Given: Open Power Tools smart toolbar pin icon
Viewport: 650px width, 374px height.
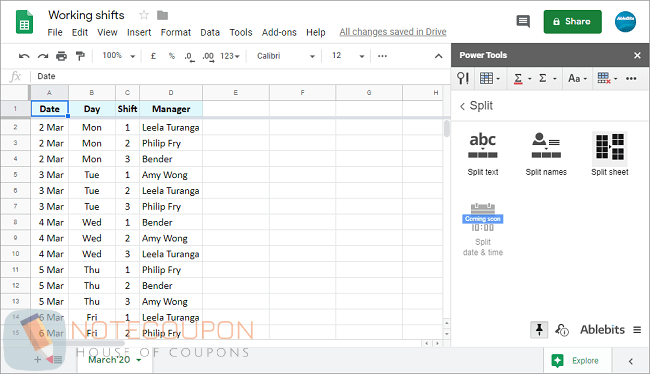Looking at the screenshot, I should (x=463, y=78).
